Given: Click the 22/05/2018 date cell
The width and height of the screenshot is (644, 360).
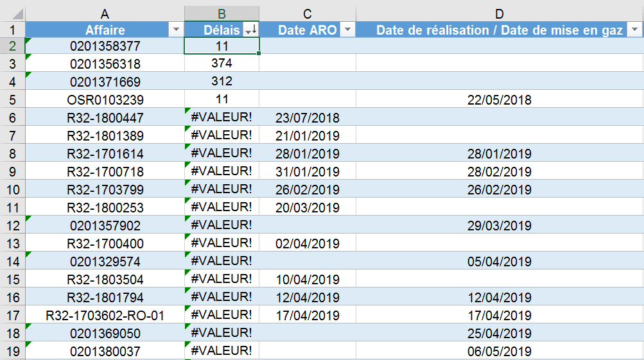Looking at the screenshot, I should point(500,100).
